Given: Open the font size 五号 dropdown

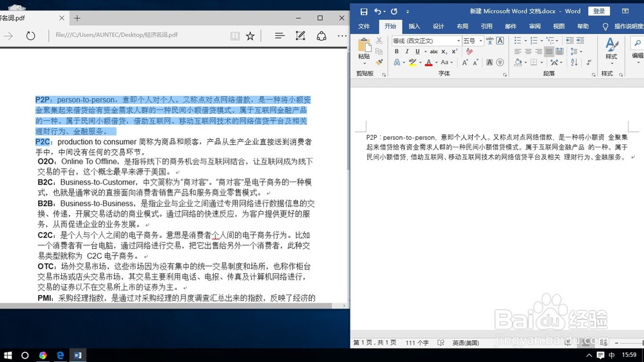Looking at the screenshot, I should click(x=480, y=41).
